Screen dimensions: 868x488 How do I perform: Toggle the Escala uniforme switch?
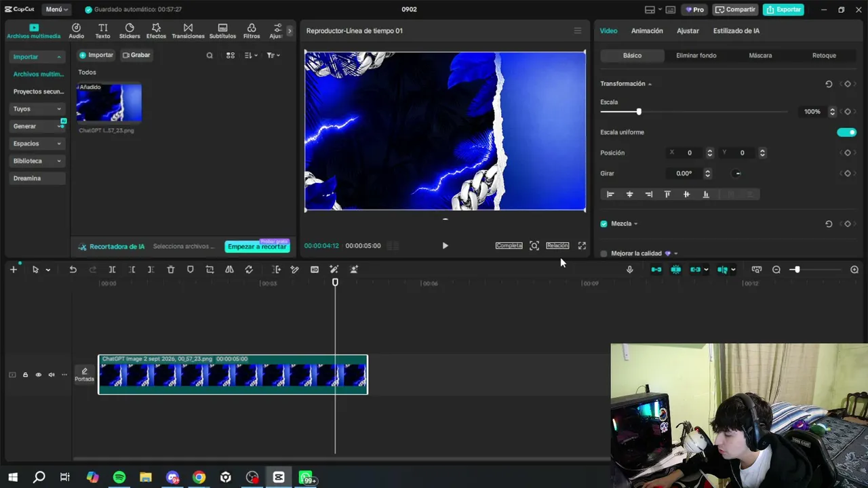click(847, 132)
